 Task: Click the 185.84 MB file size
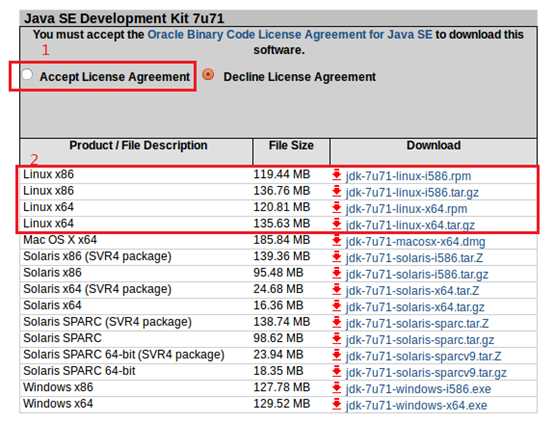click(282, 240)
